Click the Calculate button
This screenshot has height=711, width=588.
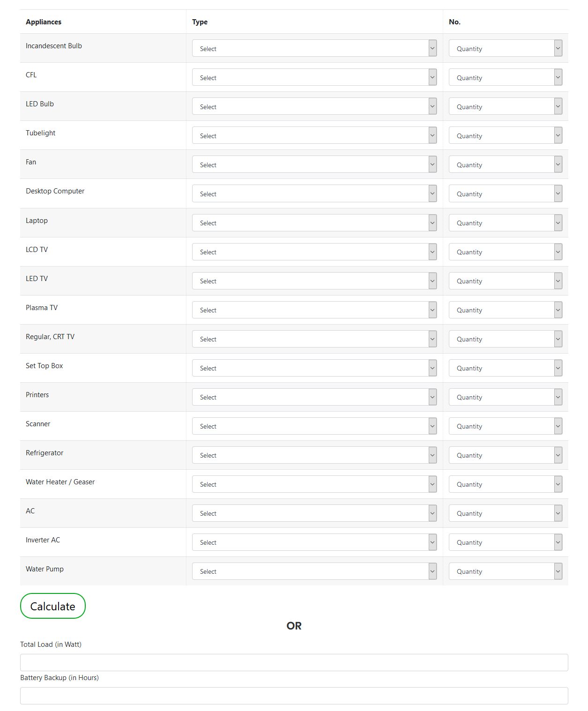click(x=53, y=606)
